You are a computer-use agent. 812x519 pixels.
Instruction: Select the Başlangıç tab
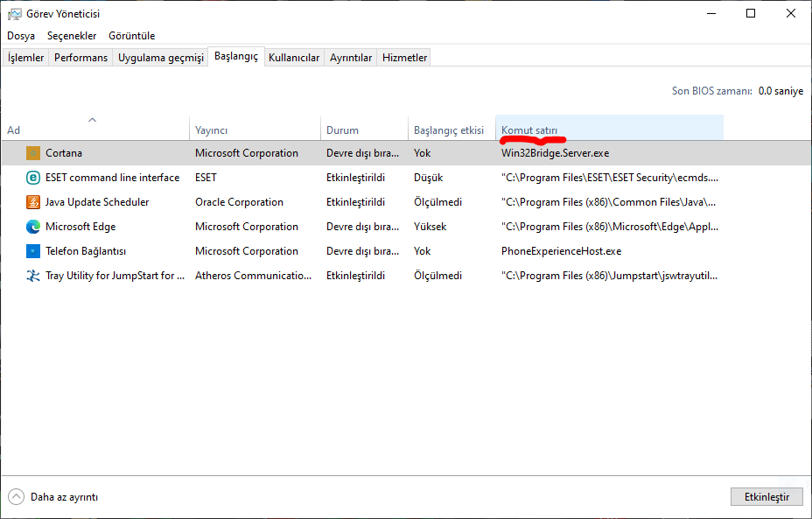coord(236,57)
